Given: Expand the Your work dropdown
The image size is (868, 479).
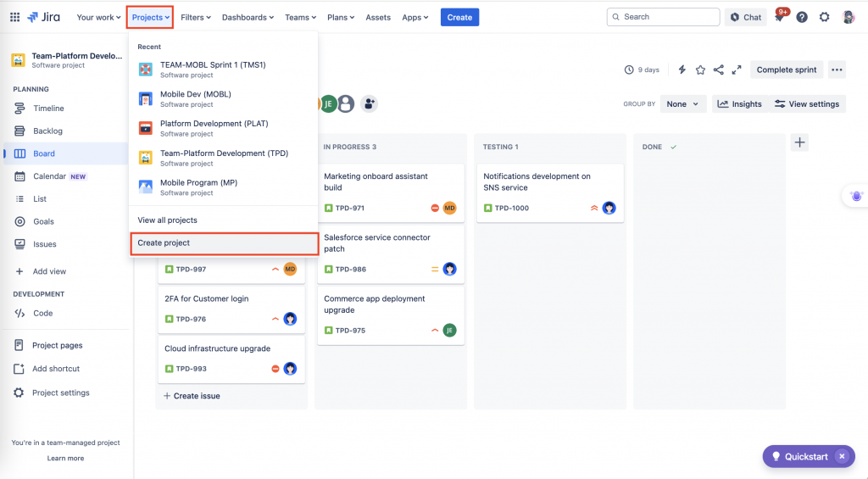Looking at the screenshot, I should 98,17.
